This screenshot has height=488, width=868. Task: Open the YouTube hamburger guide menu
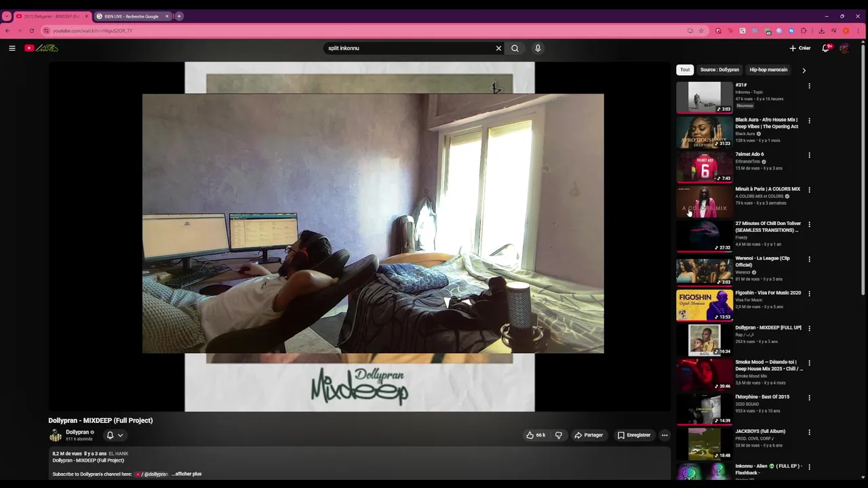(x=12, y=48)
